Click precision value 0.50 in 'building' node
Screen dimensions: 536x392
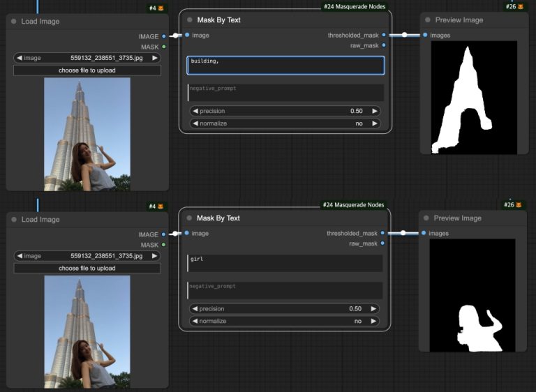point(356,111)
